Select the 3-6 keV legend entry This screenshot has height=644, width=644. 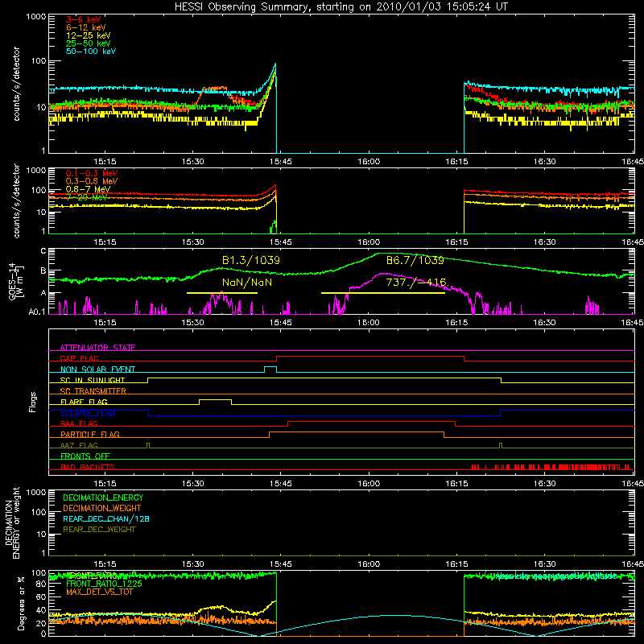[x=83, y=19]
